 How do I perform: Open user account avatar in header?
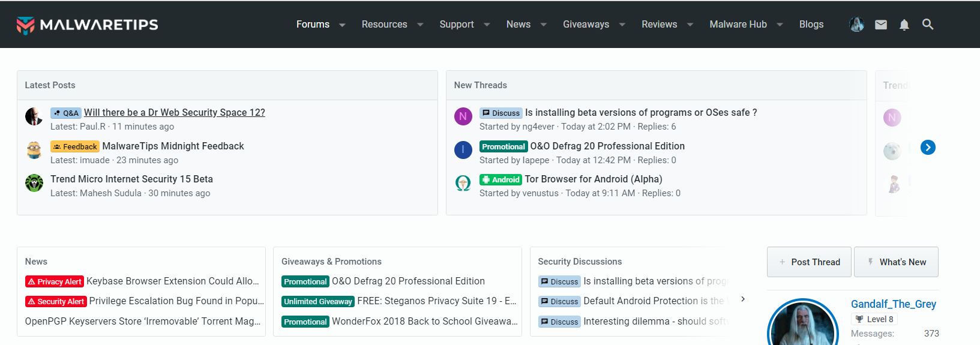point(856,25)
